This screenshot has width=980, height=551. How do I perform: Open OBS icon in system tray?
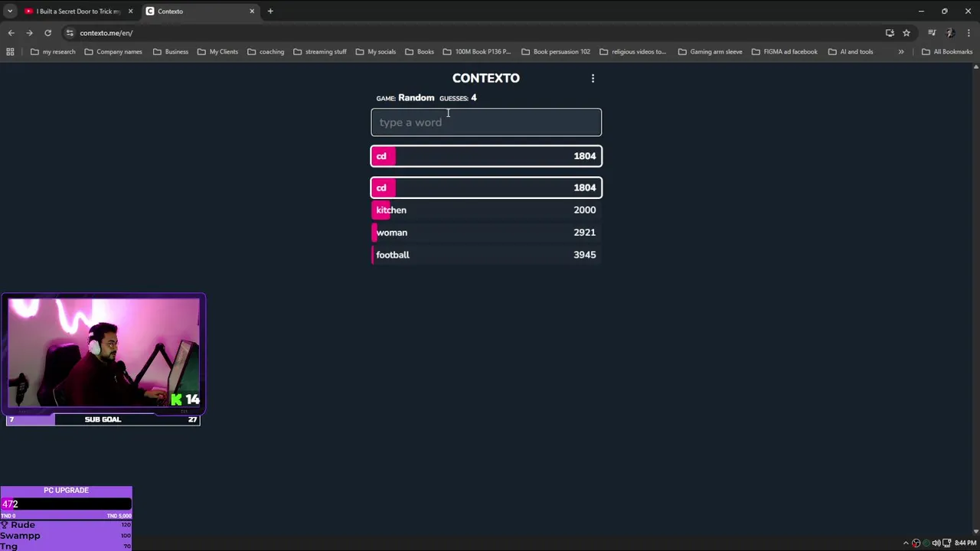916,543
